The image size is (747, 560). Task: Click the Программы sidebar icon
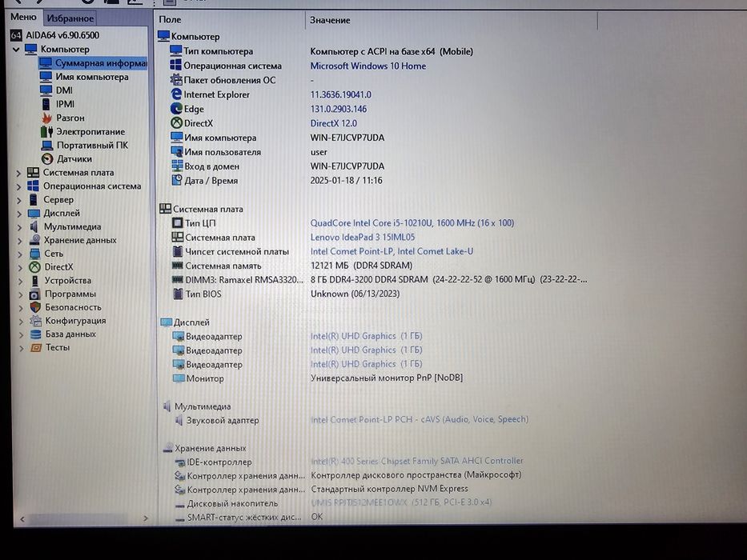pos(35,294)
